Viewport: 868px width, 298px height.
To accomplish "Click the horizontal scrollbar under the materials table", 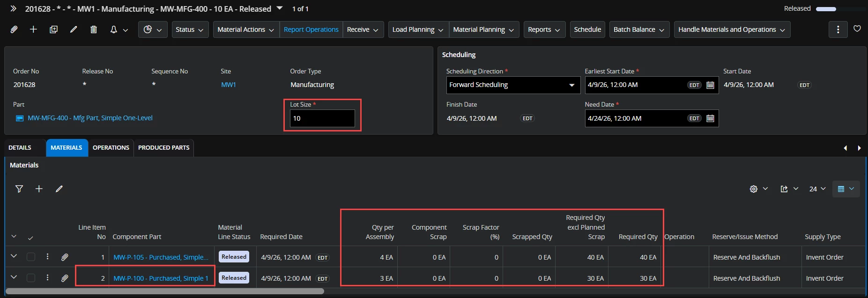I will point(164,291).
